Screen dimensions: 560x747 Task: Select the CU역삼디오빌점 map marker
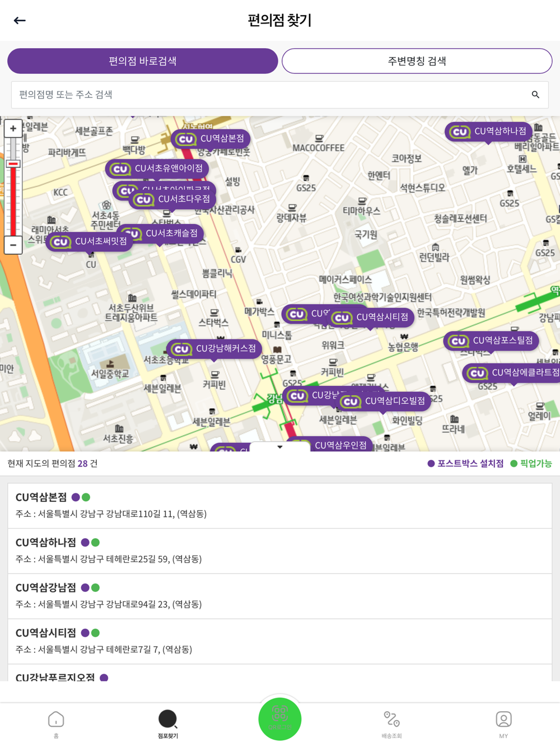[384, 401]
